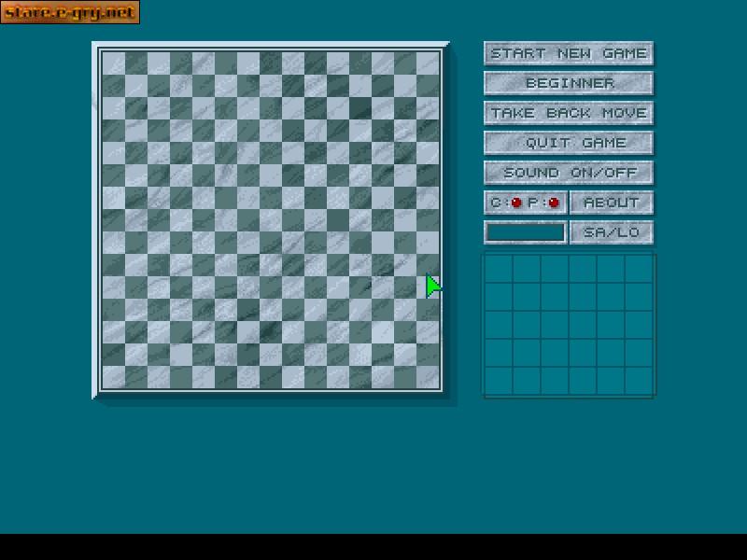Viewport: 747px width, 560px height.
Task: Quit the game
Action: click(569, 143)
